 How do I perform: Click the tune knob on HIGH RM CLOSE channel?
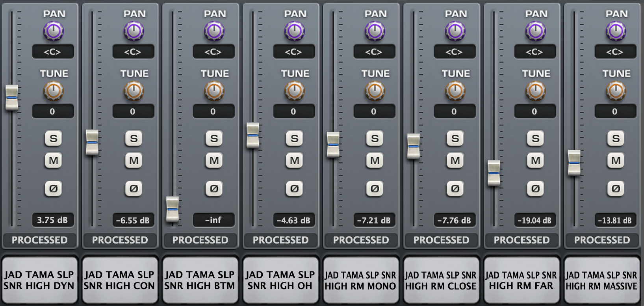pyautogui.click(x=455, y=91)
